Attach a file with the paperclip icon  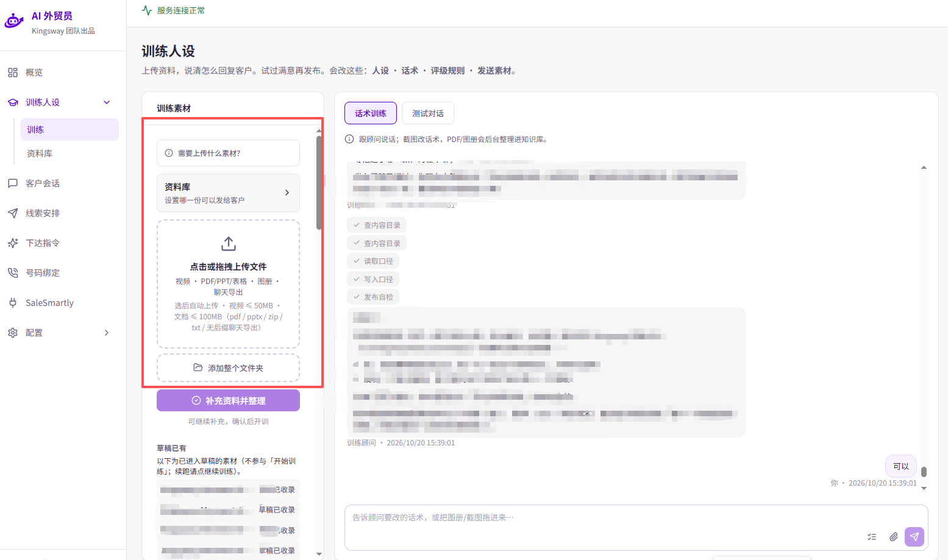(x=893, y=537)
